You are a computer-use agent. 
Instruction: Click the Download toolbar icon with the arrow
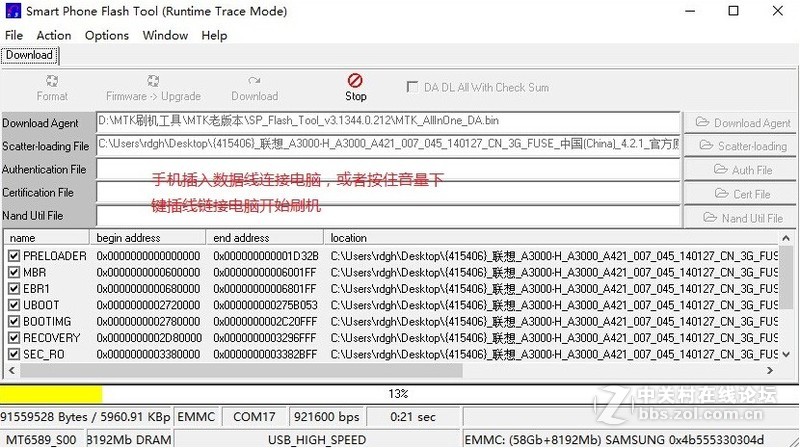[x=254, y=81]
